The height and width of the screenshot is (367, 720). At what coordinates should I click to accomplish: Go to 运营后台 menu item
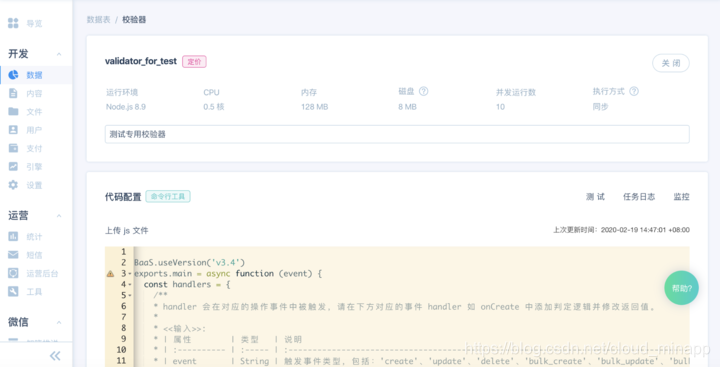coord(42,273)
